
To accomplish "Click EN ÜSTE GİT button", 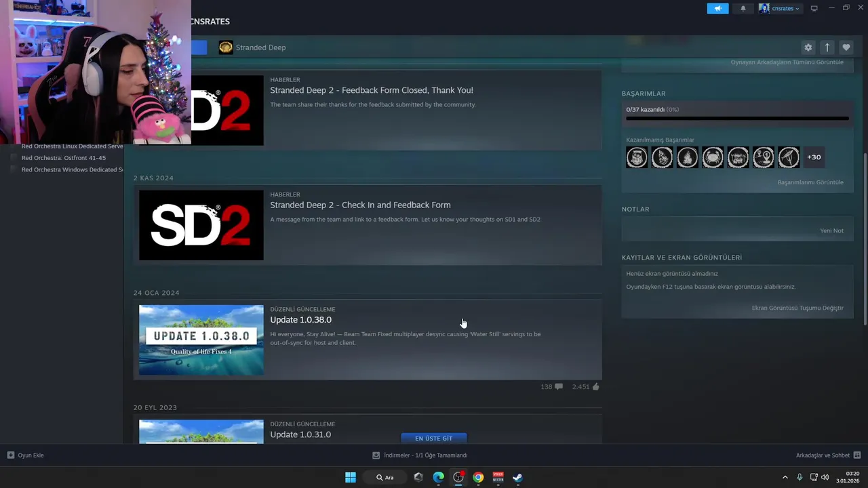I will pyautogui.click(x=434, y=439).
